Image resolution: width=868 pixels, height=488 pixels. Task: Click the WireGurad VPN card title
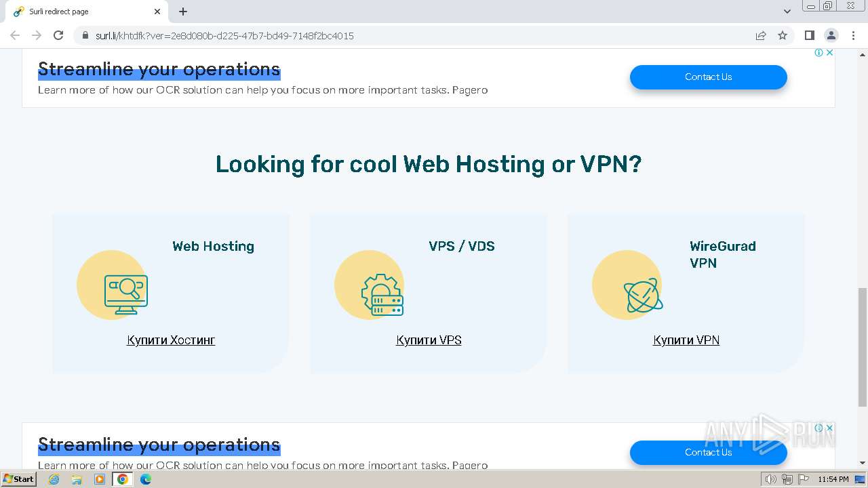coord(723,254)
